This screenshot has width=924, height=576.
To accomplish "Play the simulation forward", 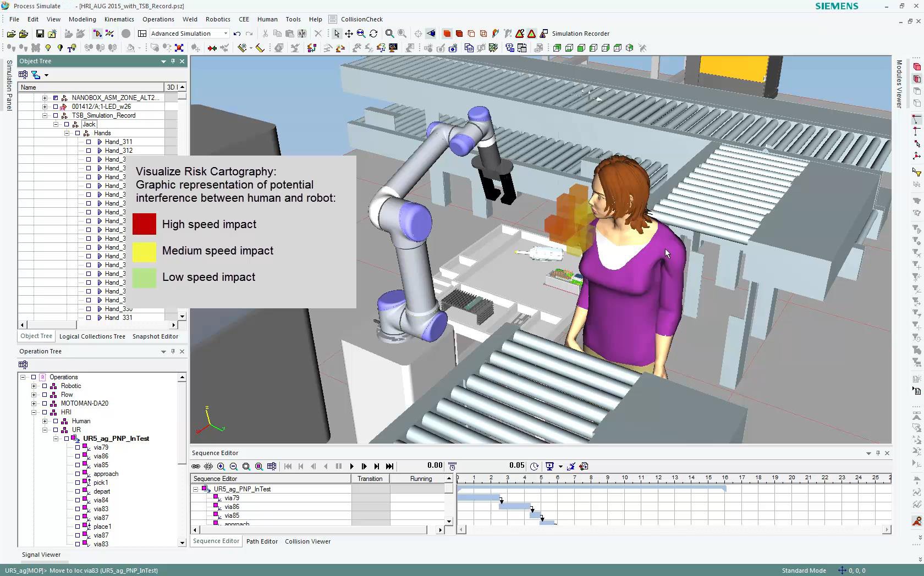I will (351, 466).
